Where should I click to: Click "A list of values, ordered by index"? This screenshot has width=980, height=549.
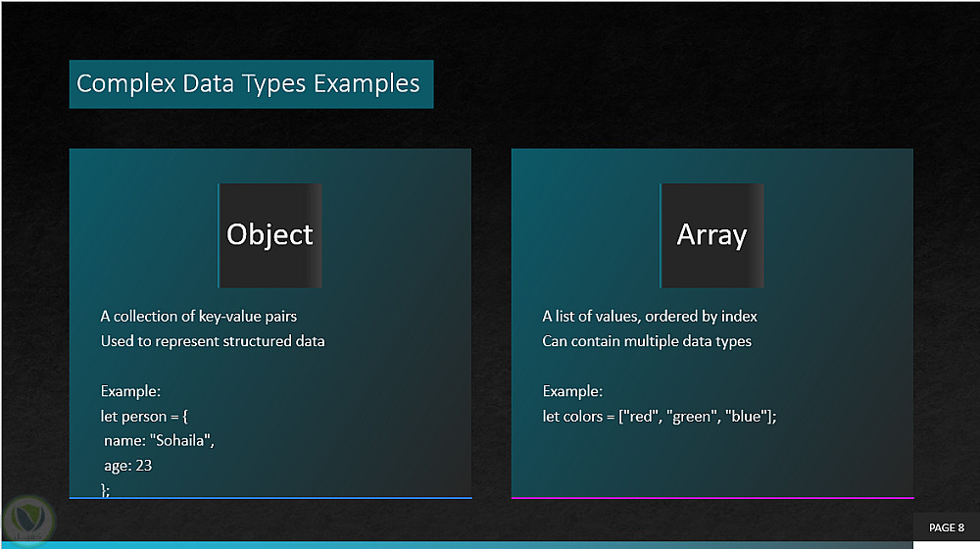[650, 316]
